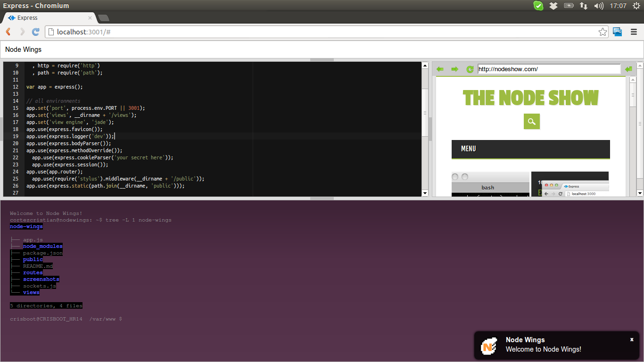The height and width of the screenshot is (362, 644).
Task: Click the green forward arrow in preview pane
Action: (454, 69)
